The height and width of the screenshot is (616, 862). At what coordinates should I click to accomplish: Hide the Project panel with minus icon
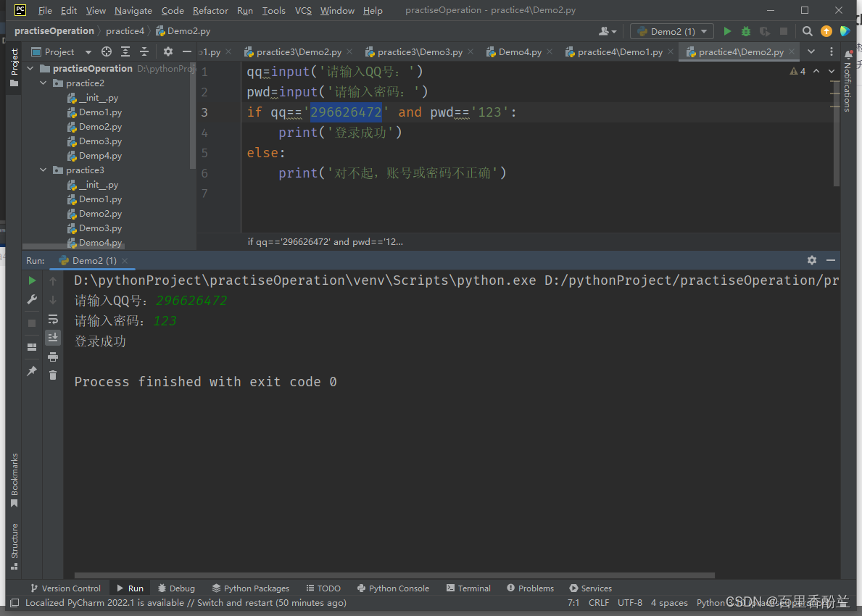187,51
